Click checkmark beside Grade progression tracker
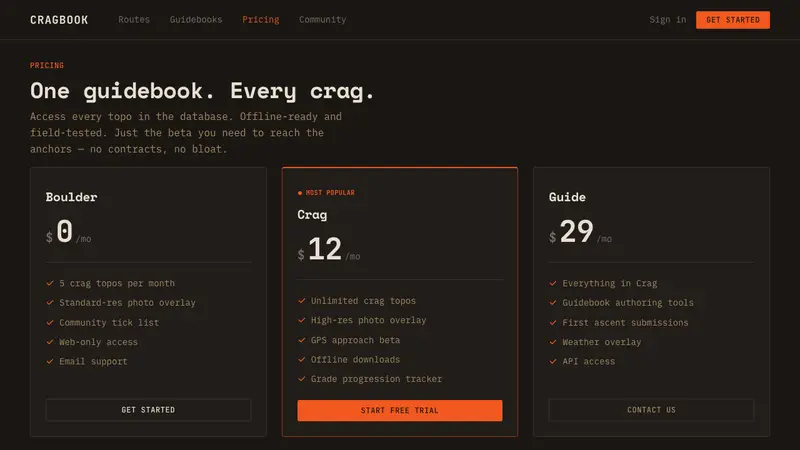Viewport: 800px width, 450px height. click(302, 379)
